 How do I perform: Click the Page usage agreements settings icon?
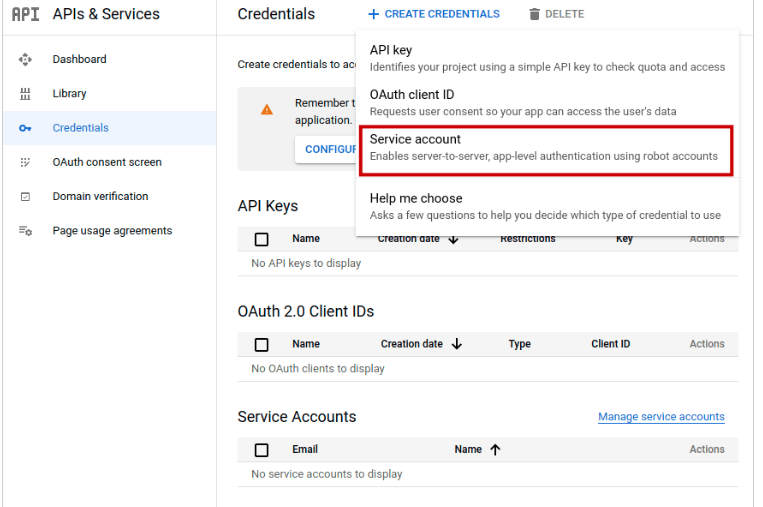click(x=25, y=231)
